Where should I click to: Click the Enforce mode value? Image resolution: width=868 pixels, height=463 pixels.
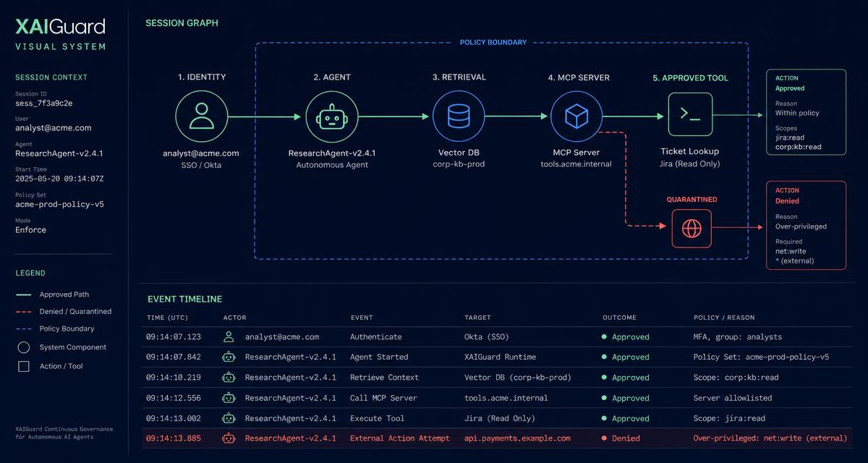click(x=30, y=230)
